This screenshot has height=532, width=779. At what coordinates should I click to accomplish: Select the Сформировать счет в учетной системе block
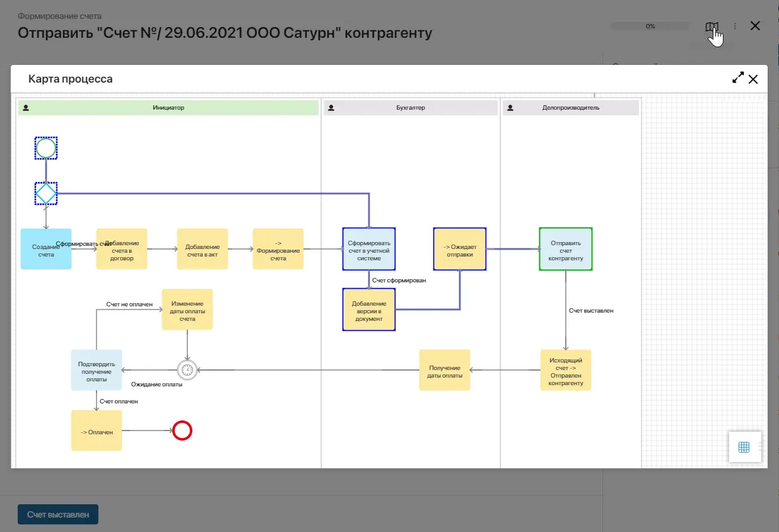click(369, 249)
